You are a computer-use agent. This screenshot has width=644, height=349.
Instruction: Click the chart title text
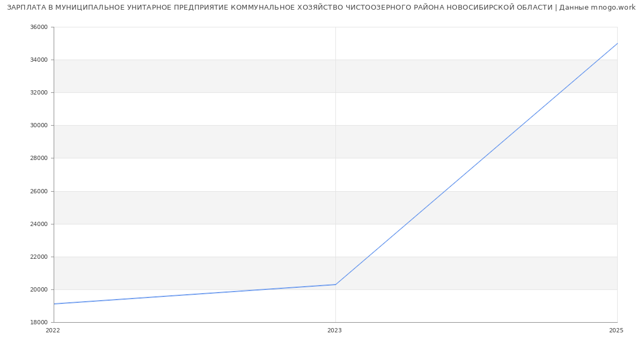pyautogui.click(x=279, y=8)
